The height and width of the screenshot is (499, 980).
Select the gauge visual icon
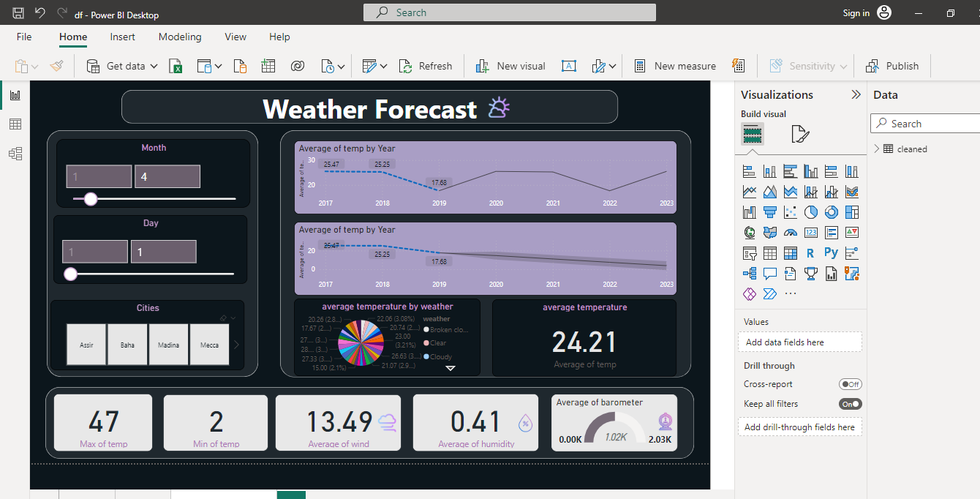[x=790, y=232]
